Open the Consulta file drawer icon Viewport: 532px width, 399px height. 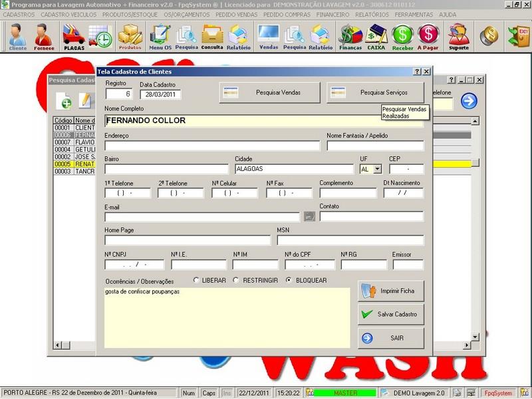pos(212,37)
